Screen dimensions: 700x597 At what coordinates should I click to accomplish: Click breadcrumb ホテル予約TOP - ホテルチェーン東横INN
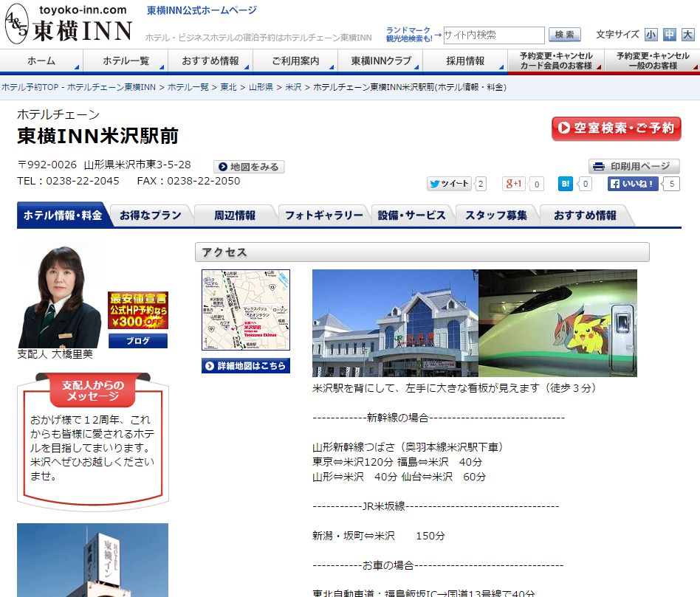tap(78, 87)
